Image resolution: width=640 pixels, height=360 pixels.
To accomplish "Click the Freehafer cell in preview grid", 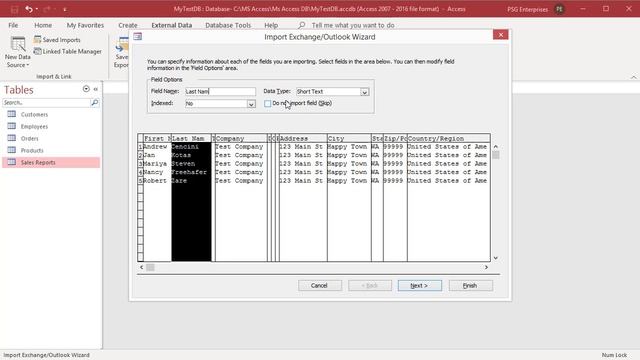I will (191, 172).
